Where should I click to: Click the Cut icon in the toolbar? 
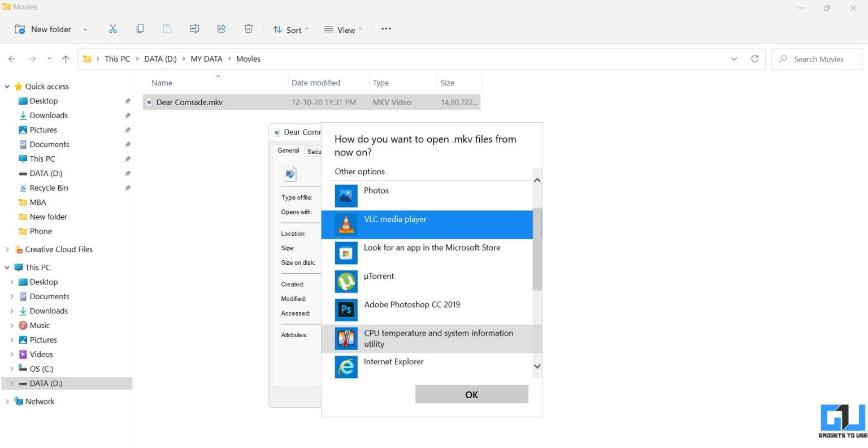(x=112, y=28)
